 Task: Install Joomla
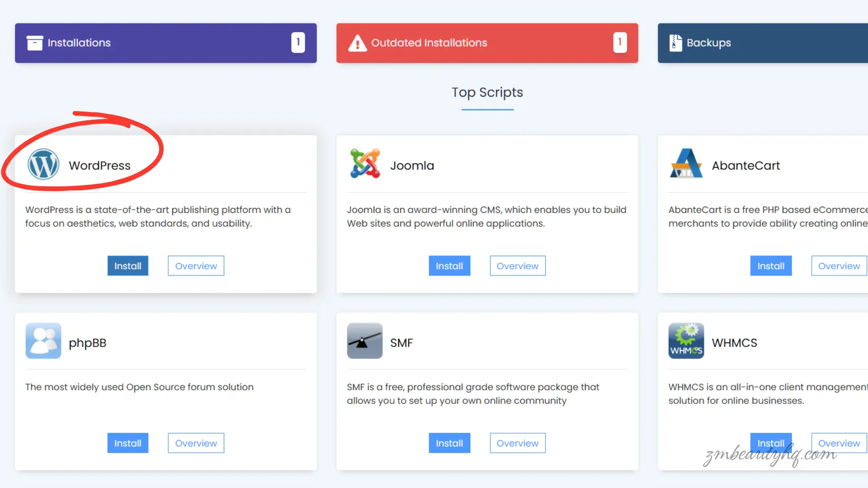tap(449, 266)
